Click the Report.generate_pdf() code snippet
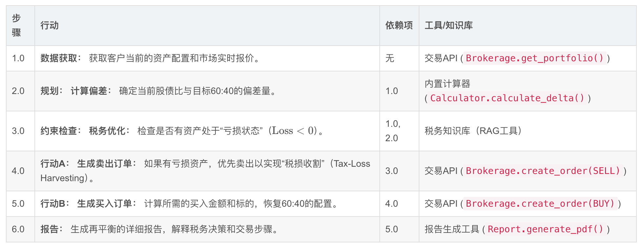 [x=545, y=229]
